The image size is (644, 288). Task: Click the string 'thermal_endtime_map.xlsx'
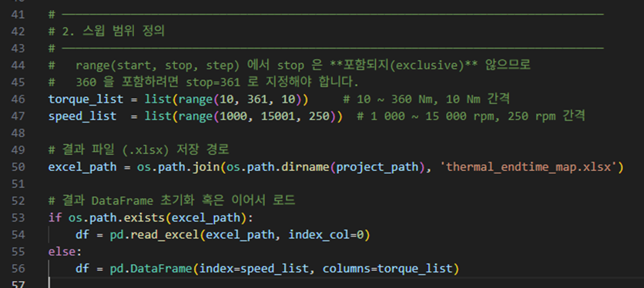528,167
